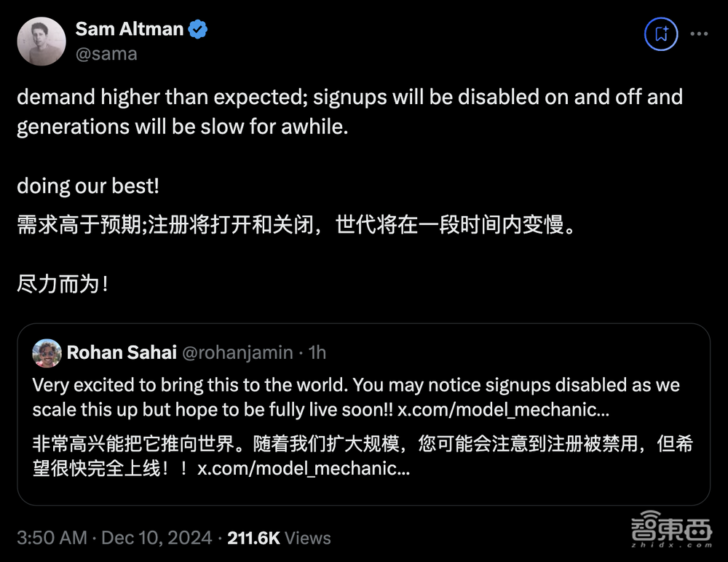This screenshot has width=728, height=562.
Task: Click Rohan Sahai's display name
Action: pyautogui.click(x=122, y=352)
